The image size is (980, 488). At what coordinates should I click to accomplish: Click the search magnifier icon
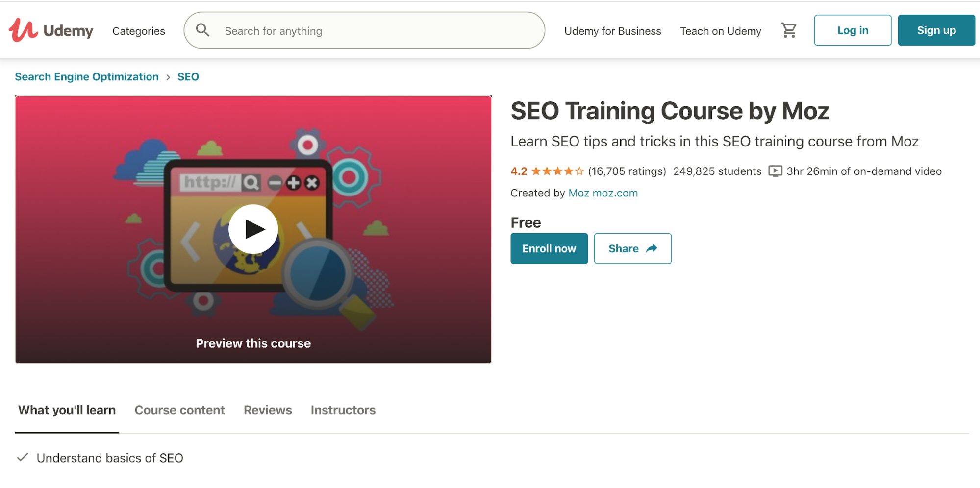[x=202, y=30]
